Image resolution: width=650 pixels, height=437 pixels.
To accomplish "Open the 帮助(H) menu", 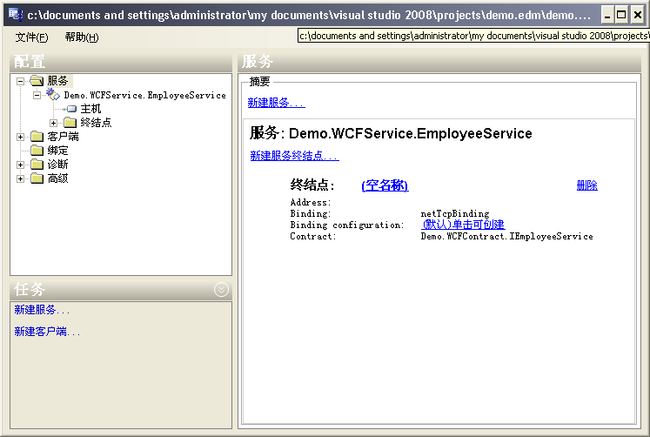I will click(82, 37).
